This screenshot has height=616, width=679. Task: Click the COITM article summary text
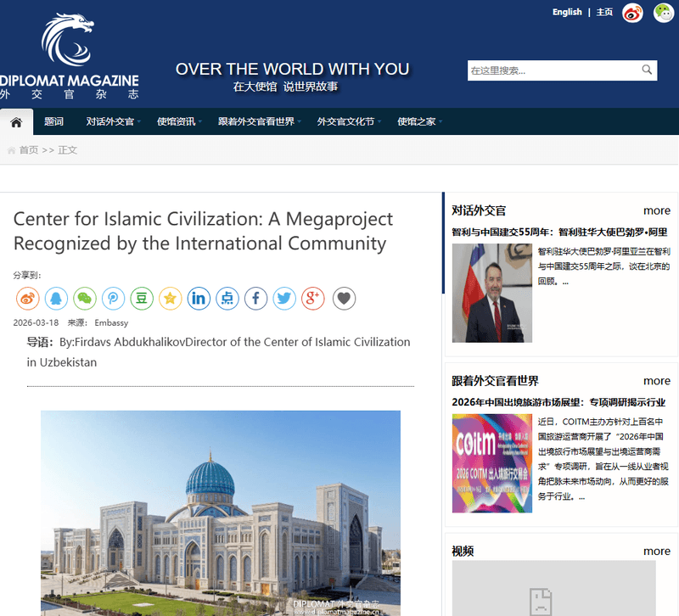click(603, 459)
